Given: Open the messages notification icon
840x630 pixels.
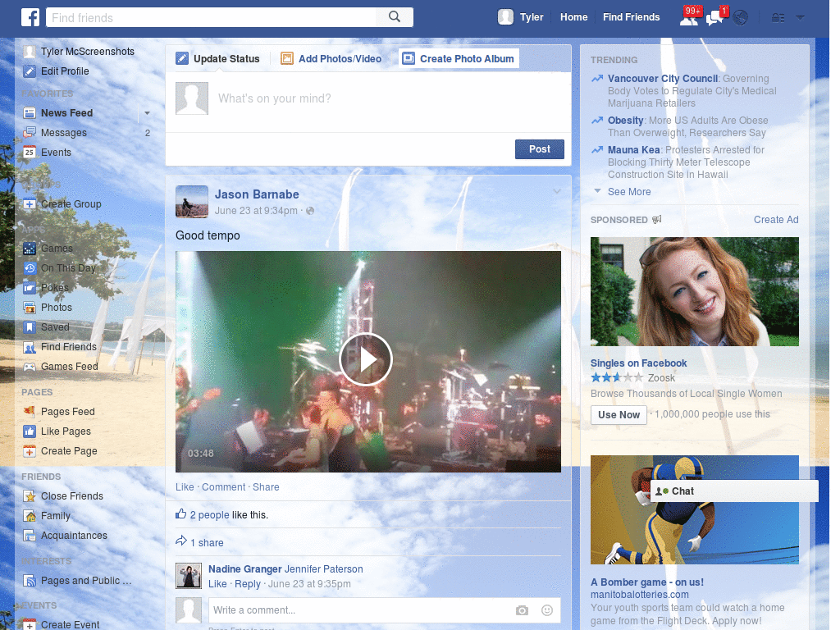Looking at the screenshot, I should 714,17.
